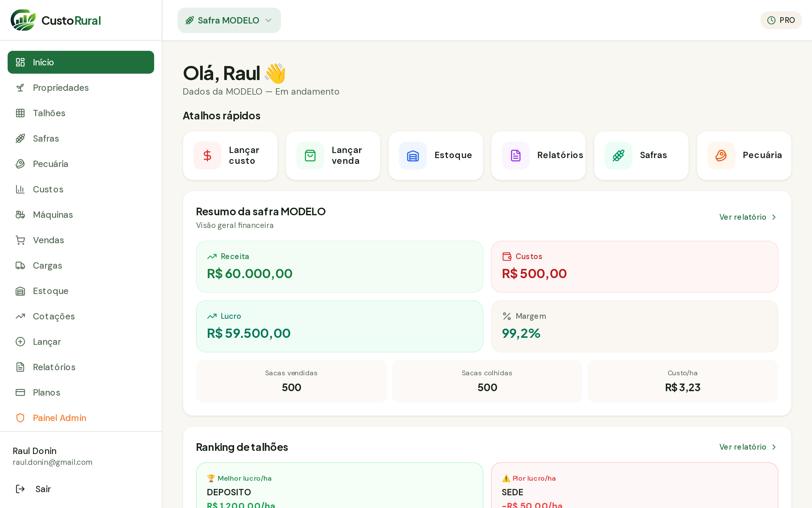Click the trophy icon by Melhor lucro/ha
The width and height of the screenshot is (812, 508).
[x=211, y=478]
